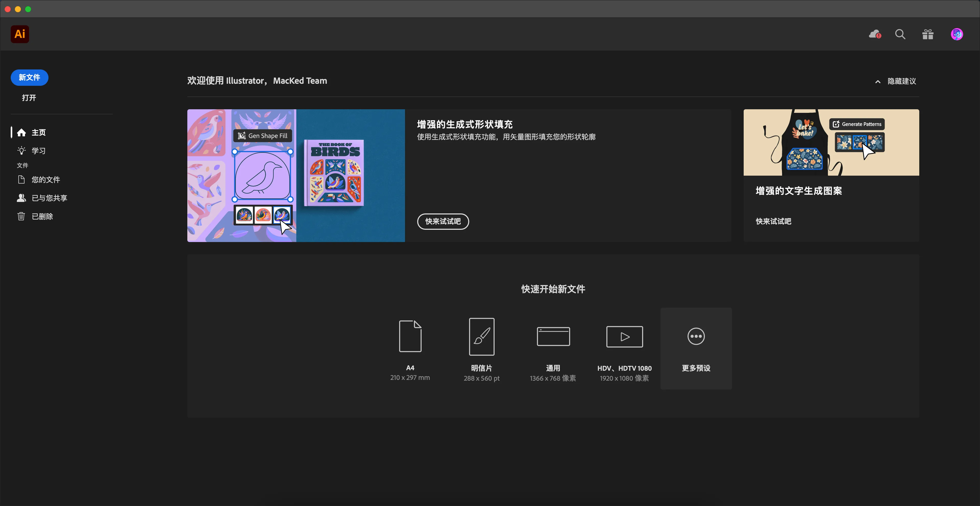Open the 学习 learn section
Image resolution: width=980 pixels, height=506 pixels.
pyautogui.click(x=38, y=151)
